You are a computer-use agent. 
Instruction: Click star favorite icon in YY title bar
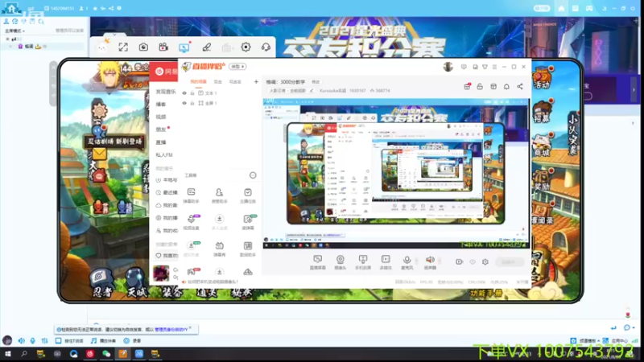[95, 8]
